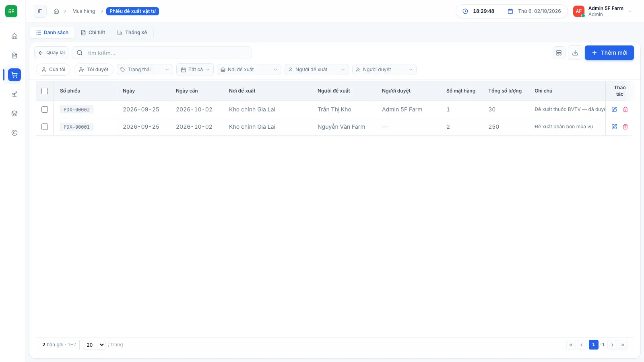The image size is (644, 362).
Task: Toggle the 'Tôi duyệt' filter
Action: [93, 70]
